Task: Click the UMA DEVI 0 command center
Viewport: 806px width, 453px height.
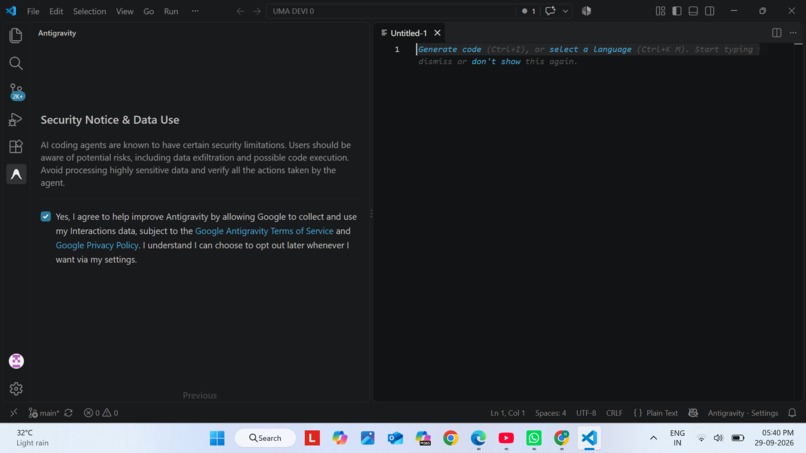Action: point(391,11)
